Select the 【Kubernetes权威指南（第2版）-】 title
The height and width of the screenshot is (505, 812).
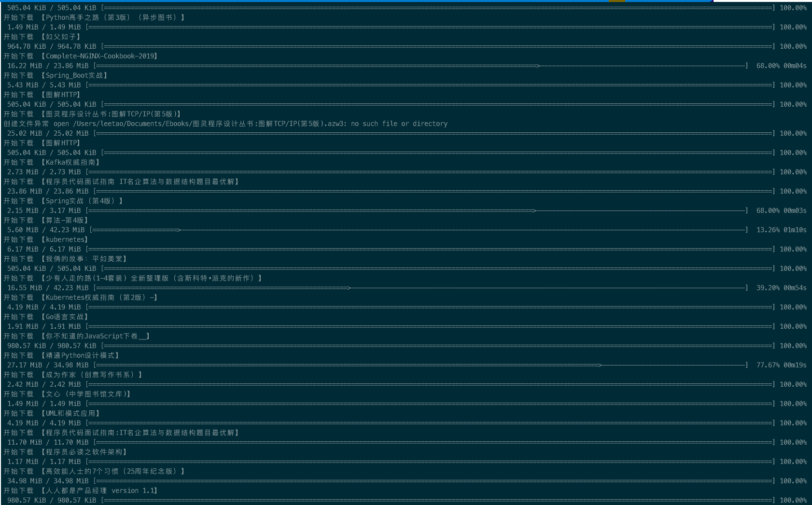[x=99, y=297]
